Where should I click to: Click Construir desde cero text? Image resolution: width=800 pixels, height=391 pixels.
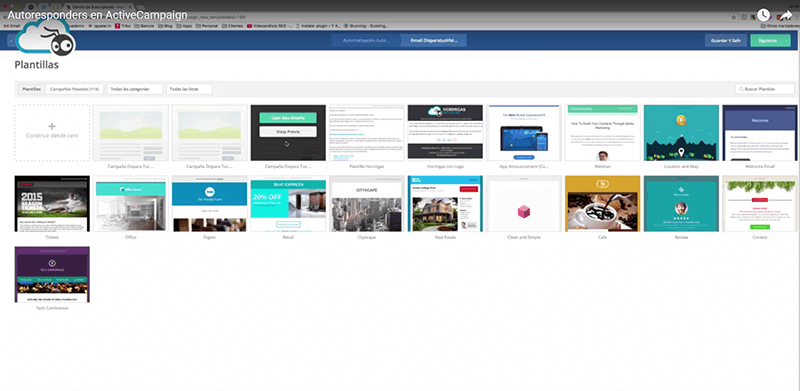52,136
